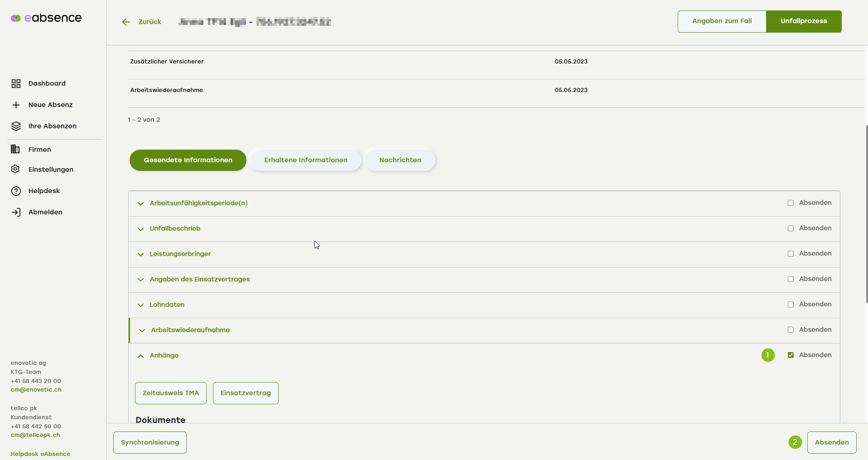The width and height of the screenshot is (868, 460).
Task: Click the Synchronisierung button
Action: click(150, 442)
